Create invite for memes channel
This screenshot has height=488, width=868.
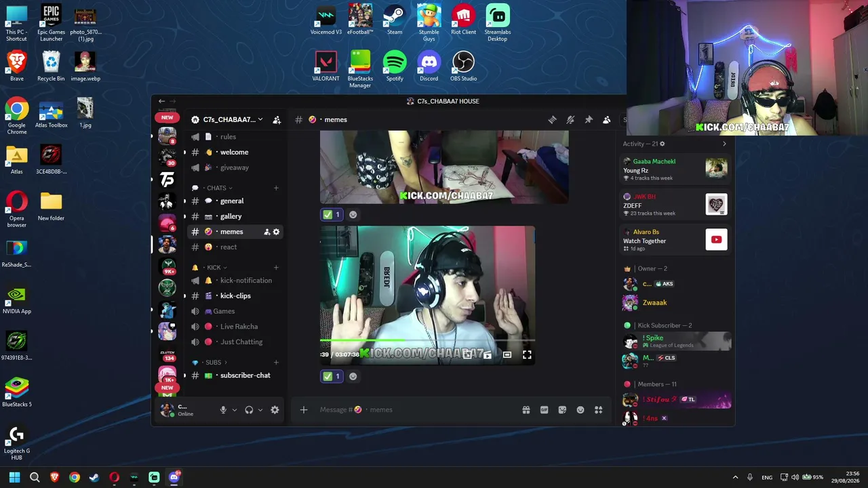267,232
